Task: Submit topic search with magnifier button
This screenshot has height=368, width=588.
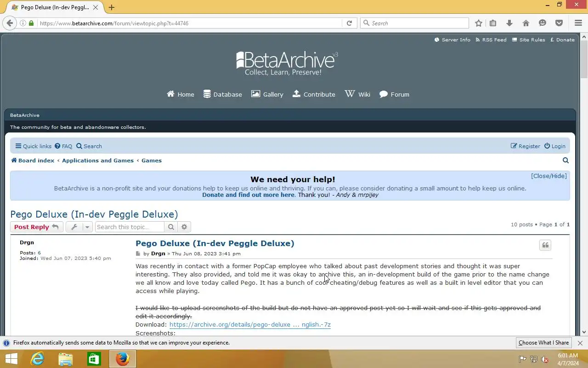Action: 171,227
